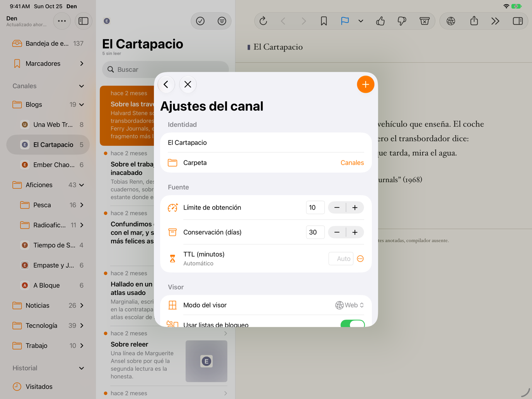Image resolution: width=532 pixels, height=399 pixels.
Task: Mark all articles as read checkmark
Action: pyautogui.click(x=200, y=21)
